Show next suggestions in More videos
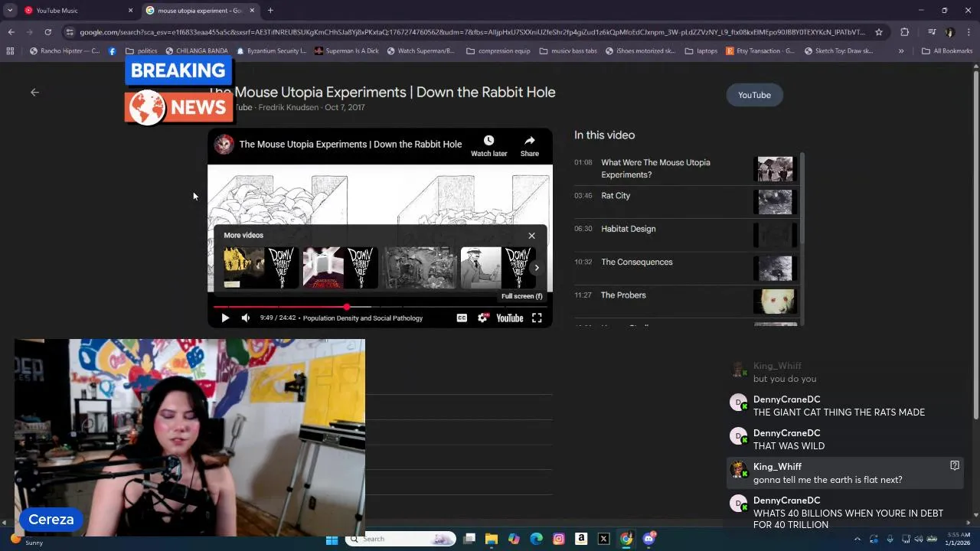The height and width of the screenshot is (551, 980). (x=537, y=268)
